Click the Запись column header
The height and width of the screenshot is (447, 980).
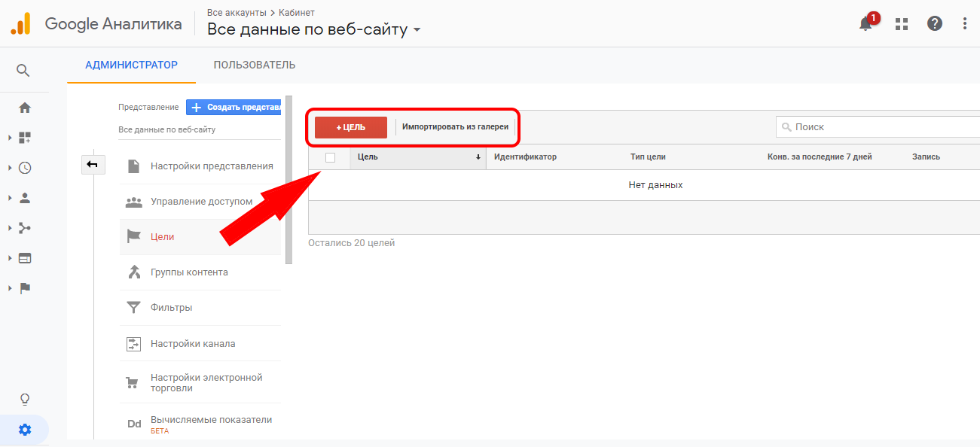pos(926,157)
